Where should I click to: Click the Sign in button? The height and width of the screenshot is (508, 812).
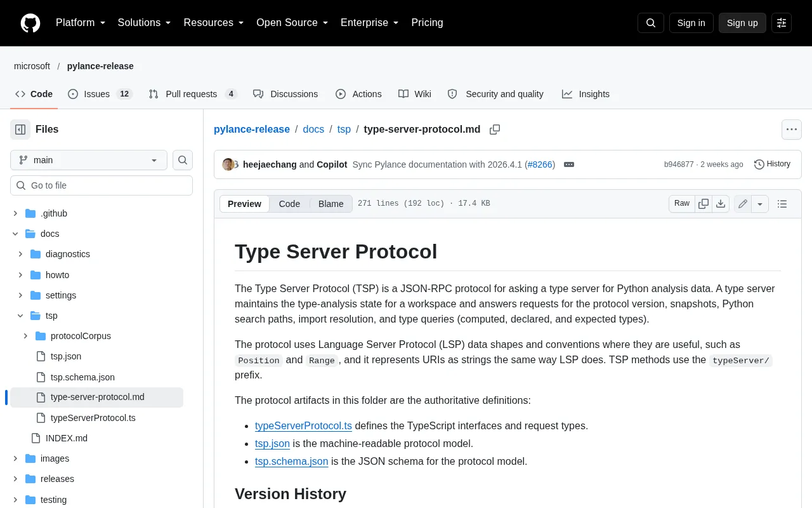click(691, 23)
